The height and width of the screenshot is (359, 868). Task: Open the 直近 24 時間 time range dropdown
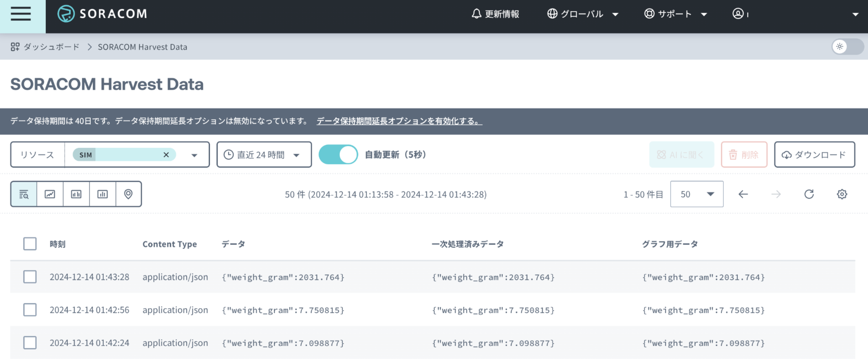click(x=264, y=155)
